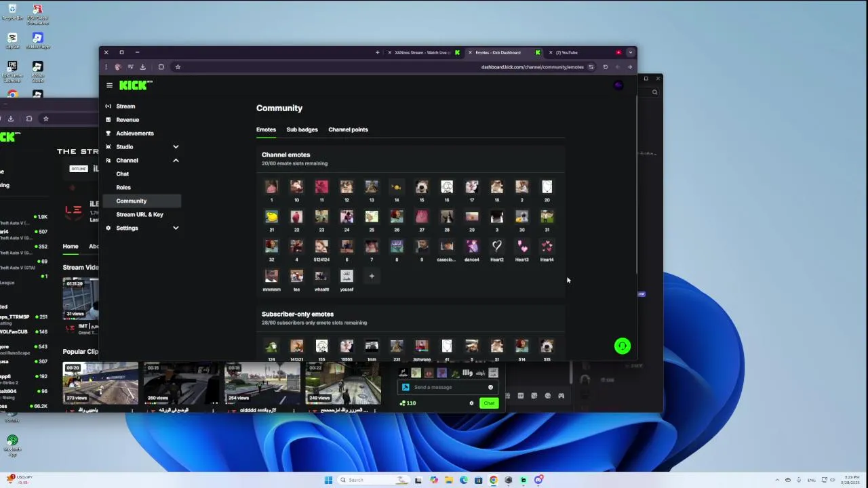Select the whaattt emote

[x=321, y=277]
